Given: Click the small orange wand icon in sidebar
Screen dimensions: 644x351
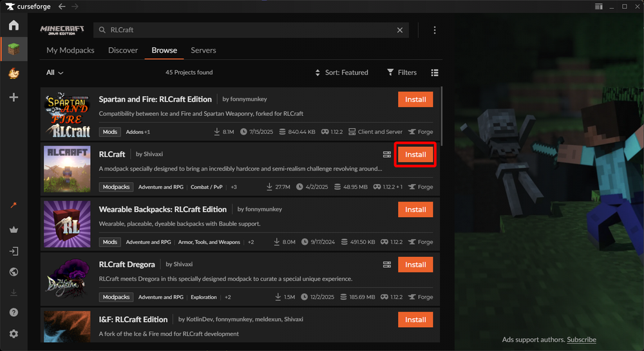Looking at the screenshot, I should 14,205.
